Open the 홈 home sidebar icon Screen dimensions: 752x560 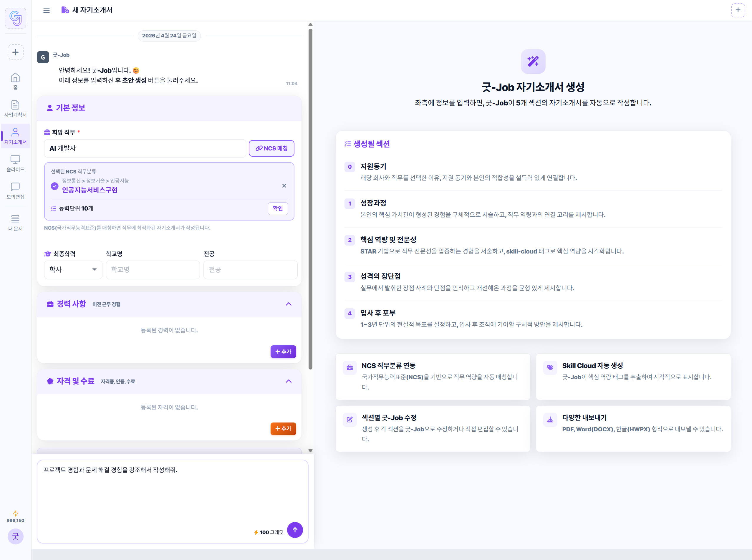[15, 81]
